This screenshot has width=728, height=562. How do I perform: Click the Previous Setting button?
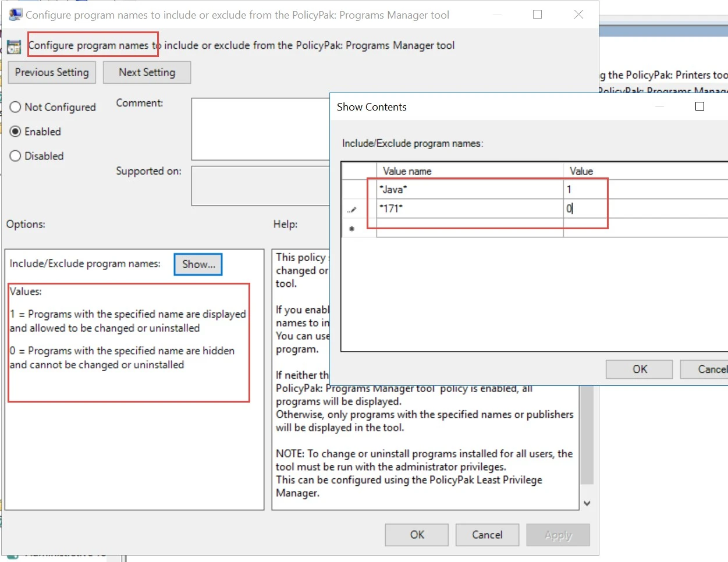(52, 72)
